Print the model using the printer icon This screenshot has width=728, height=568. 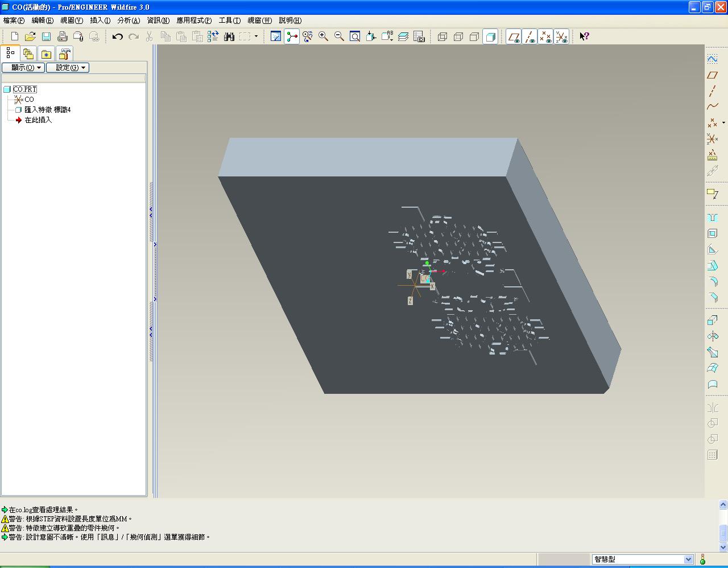point(62,36)
